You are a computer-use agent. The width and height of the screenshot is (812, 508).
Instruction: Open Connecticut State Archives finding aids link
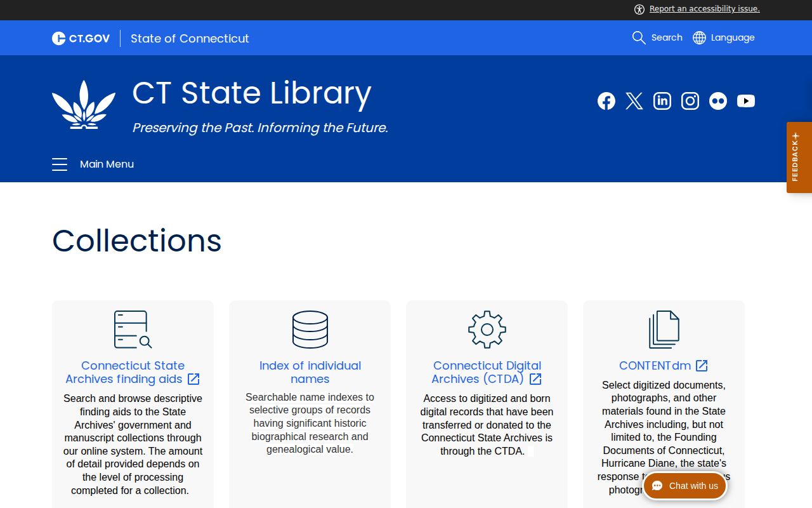tap(133, 372)
